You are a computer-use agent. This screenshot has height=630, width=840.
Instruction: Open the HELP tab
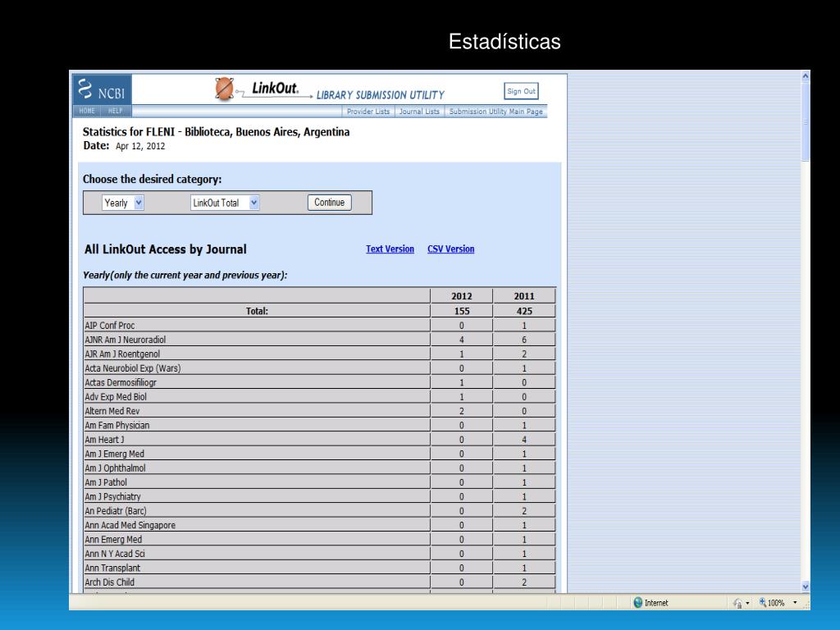coord(115,111)
